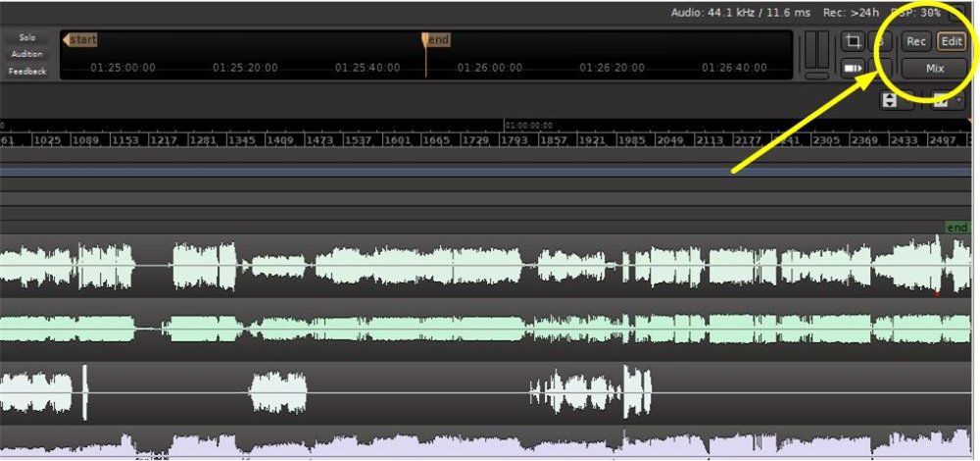Click the 01:00:00:00 timecode ruler label
Image resolution: width=980 pixels, height=461 pixels.
(529, 126)
